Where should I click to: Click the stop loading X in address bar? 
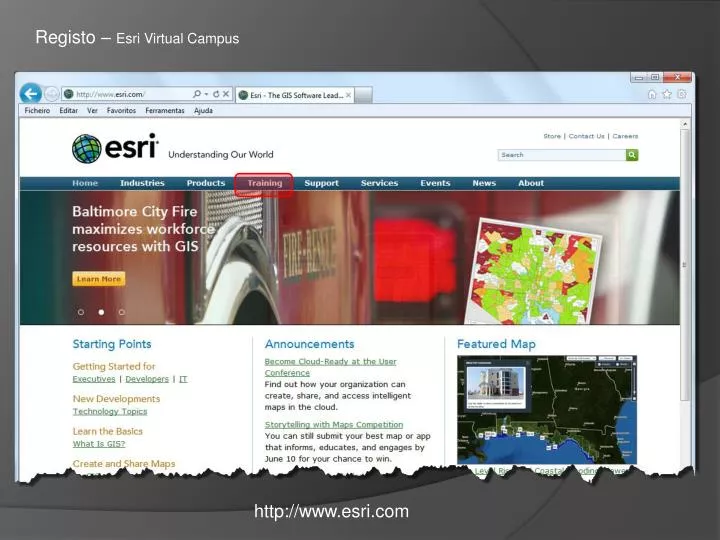(x=226, y=94)
